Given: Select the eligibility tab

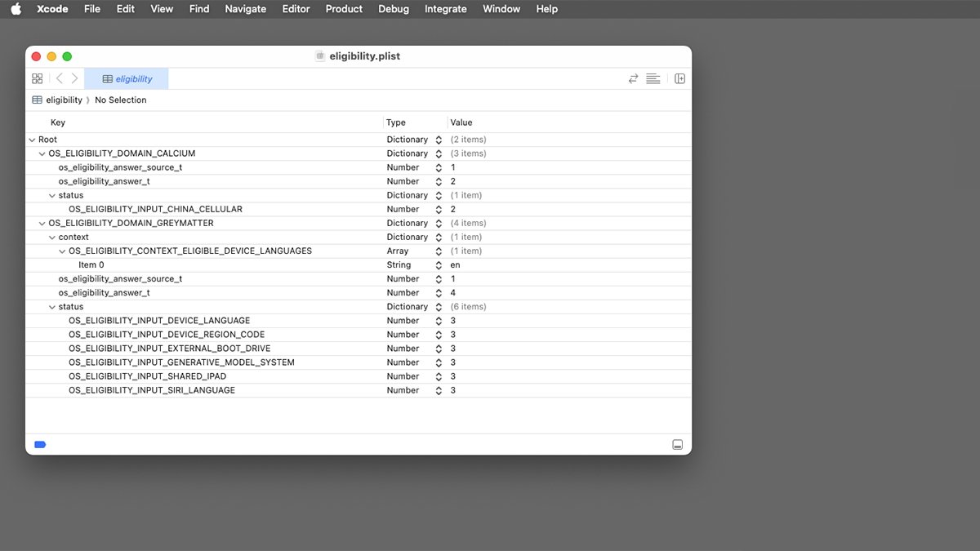Looking at the screenshot, I should [x=127, y=78].
